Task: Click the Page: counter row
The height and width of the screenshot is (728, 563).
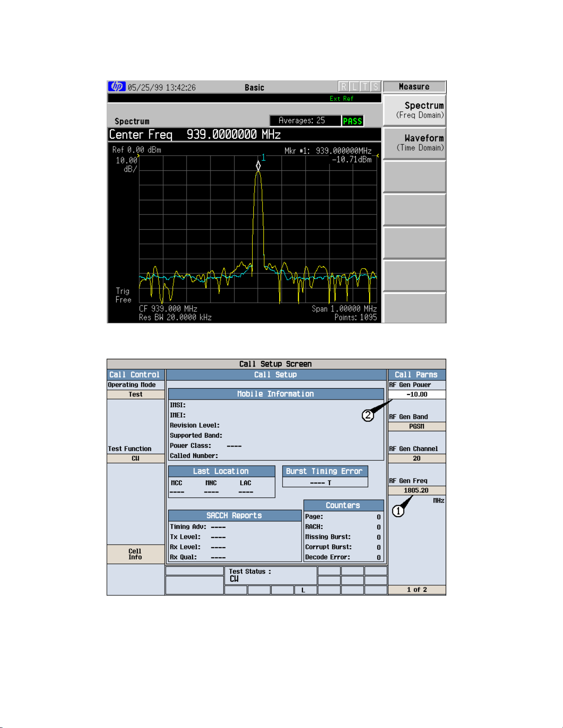Action: click(x=343, y=517)
